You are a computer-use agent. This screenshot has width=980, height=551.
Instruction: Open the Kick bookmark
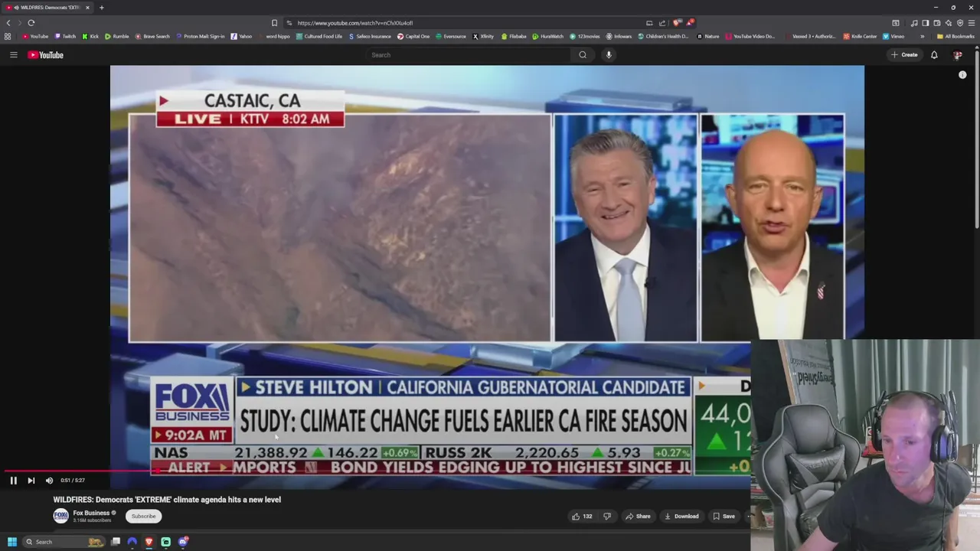coord(90,36)
